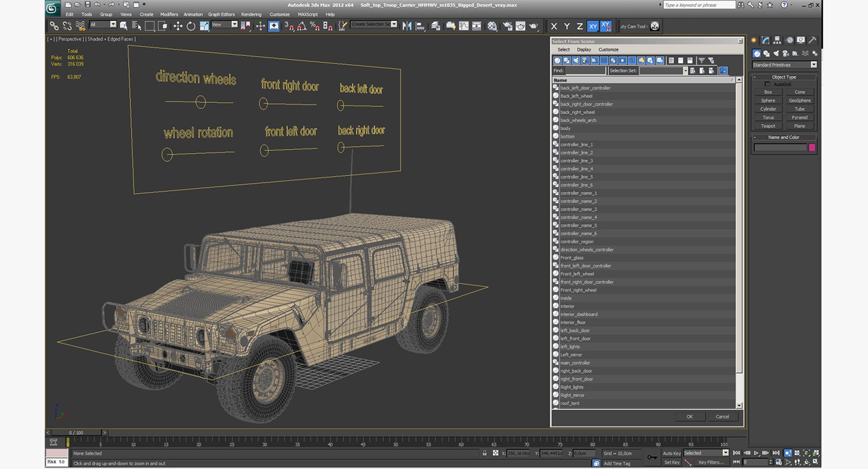
Task: Open the Modifiers menu
Action: coord(169,14)
